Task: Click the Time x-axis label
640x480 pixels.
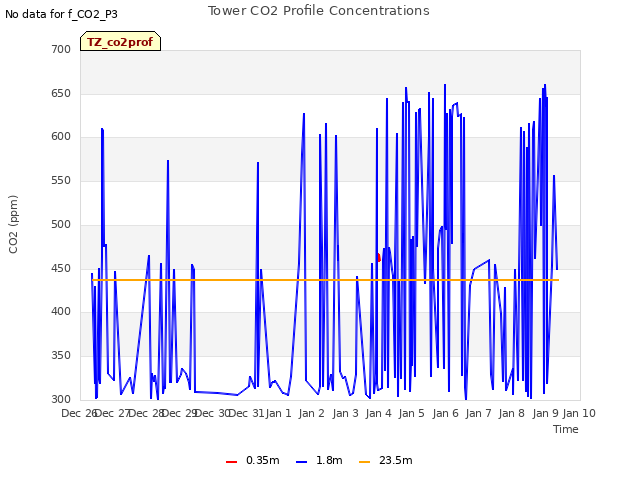Action: (x=566, y=429)
